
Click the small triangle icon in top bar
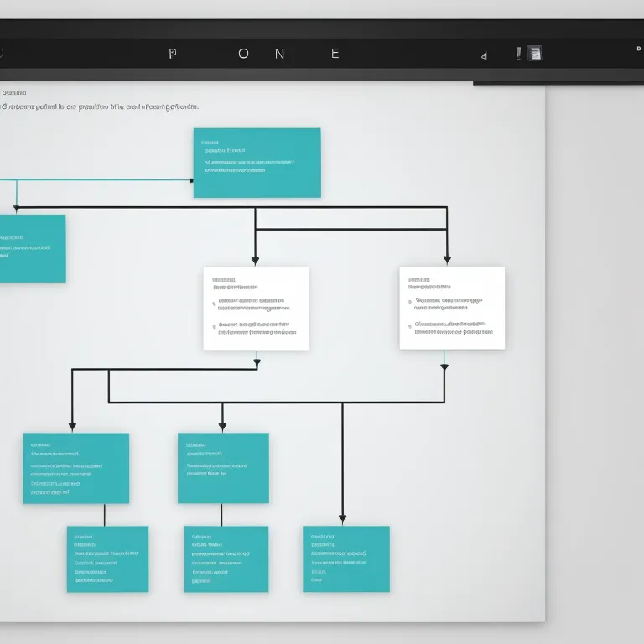click(484, 55)
